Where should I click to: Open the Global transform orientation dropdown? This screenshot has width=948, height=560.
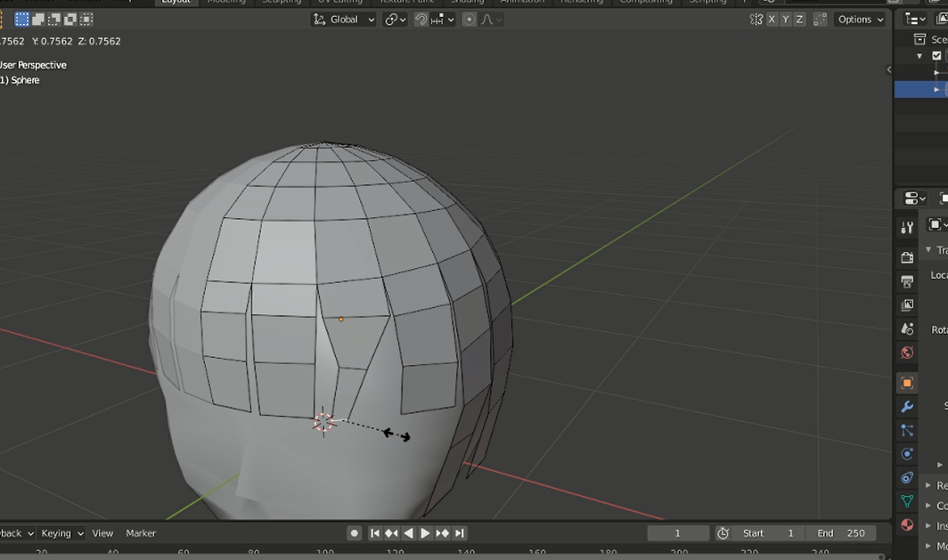coord(343,20)
